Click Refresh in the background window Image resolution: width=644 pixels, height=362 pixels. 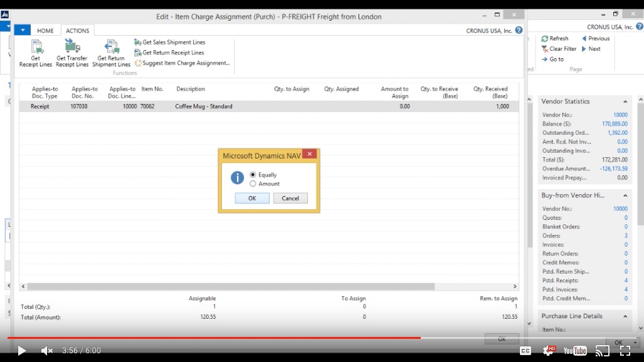pyautogui.click(x=555, y=38)
